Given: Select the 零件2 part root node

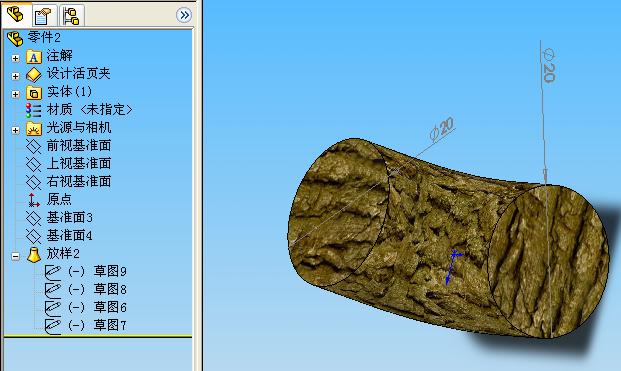Looking at the screenshot, I should tap(44, 38).
